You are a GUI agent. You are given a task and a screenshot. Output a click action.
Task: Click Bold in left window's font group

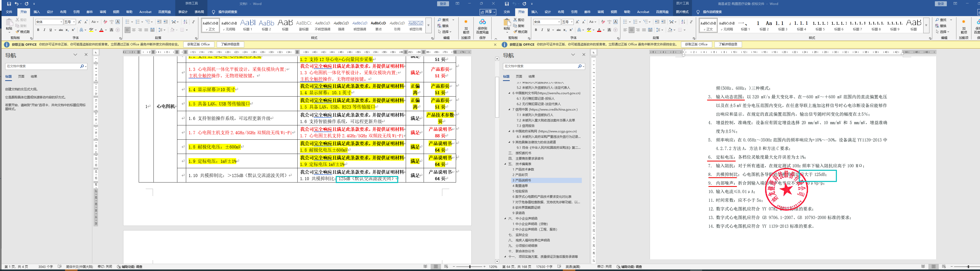coord(38,30)
